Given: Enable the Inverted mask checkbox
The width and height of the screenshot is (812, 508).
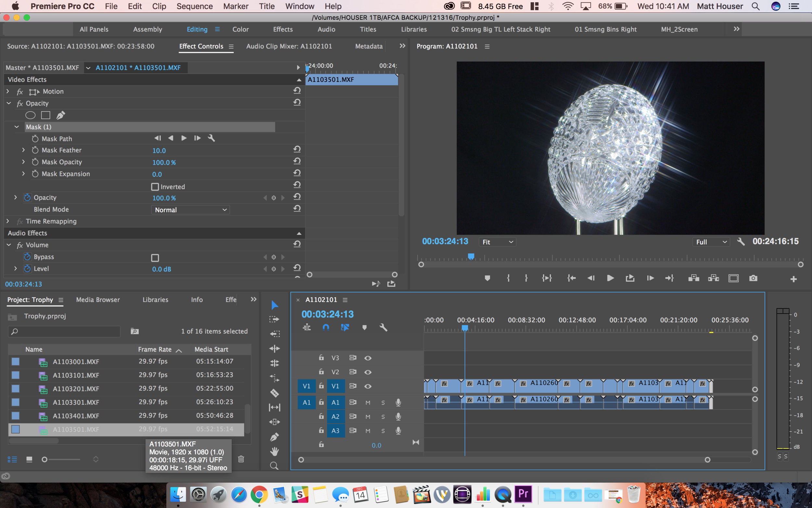Looking at the screenshot, I should point(155,187).
